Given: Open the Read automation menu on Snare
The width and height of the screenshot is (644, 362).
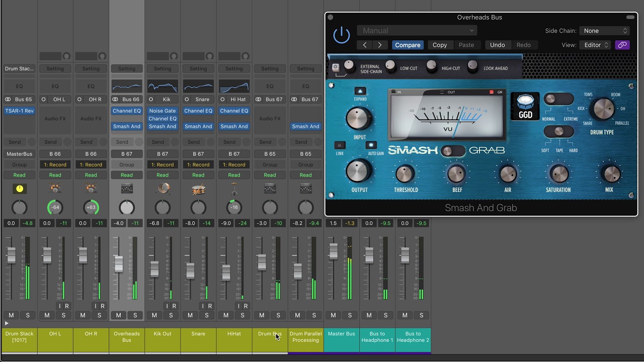Looking at the screenshot, I should point(198,175).
